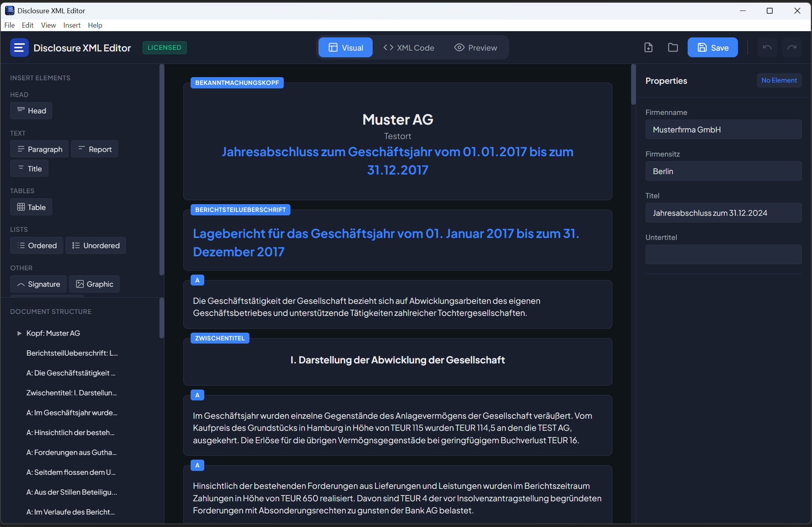Insert a Paragraph element
Screen dimensions: 812x527
pos(39,149)
